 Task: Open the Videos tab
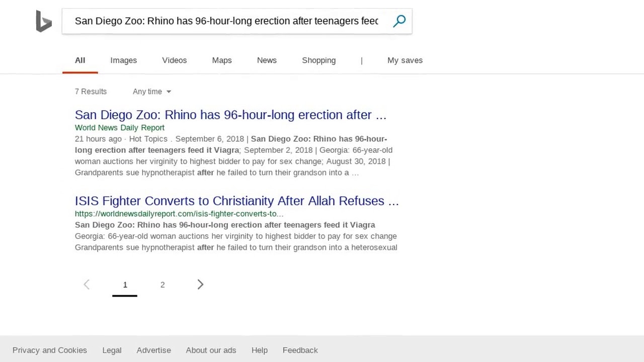coord(174,60)
